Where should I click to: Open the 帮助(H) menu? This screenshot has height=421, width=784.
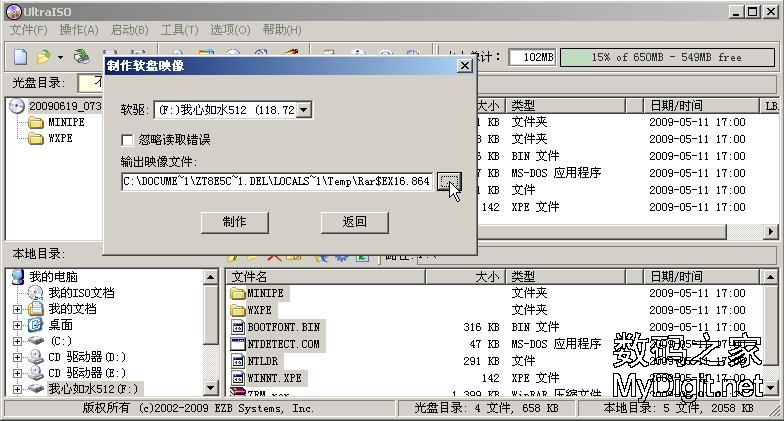282,30
